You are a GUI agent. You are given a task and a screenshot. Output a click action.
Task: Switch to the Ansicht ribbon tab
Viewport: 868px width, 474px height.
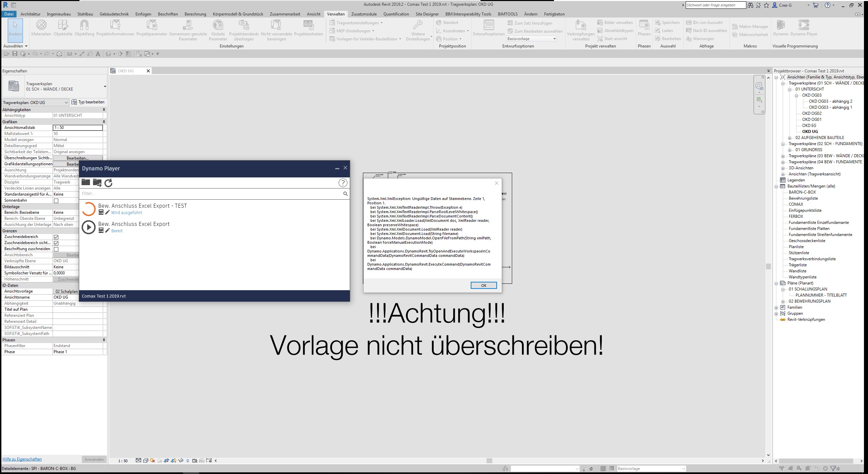pos(313,14)
